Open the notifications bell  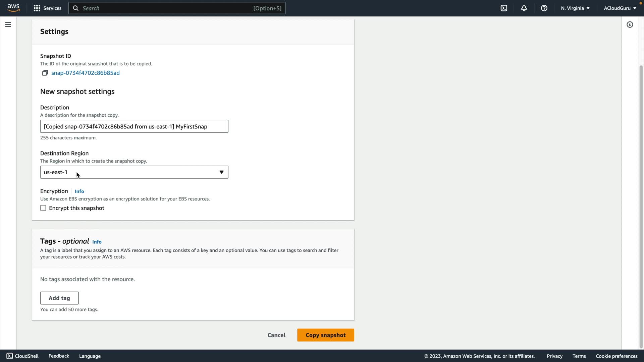[524, 8]
